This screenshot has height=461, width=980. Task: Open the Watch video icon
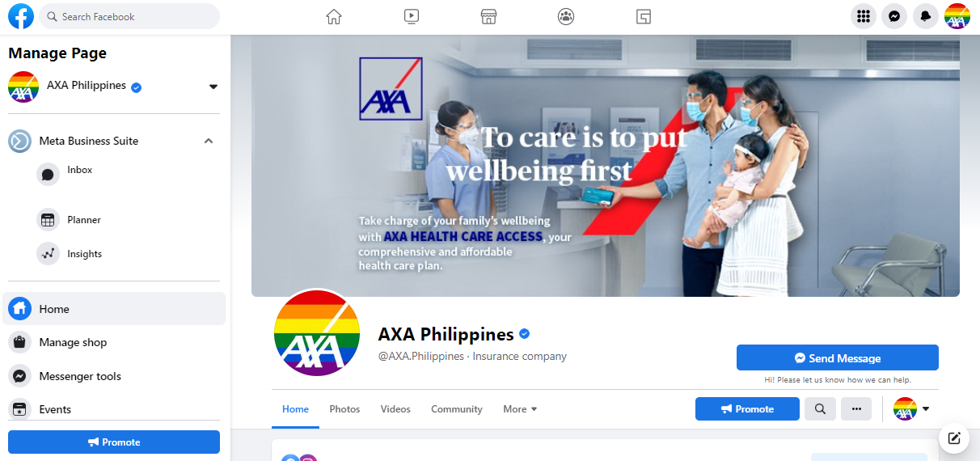pos(411,16)
